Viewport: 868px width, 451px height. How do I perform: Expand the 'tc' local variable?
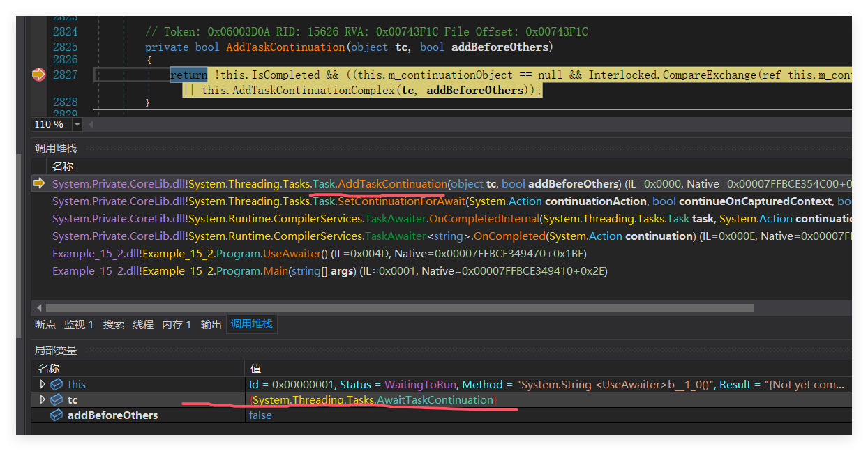pos(43,400)
